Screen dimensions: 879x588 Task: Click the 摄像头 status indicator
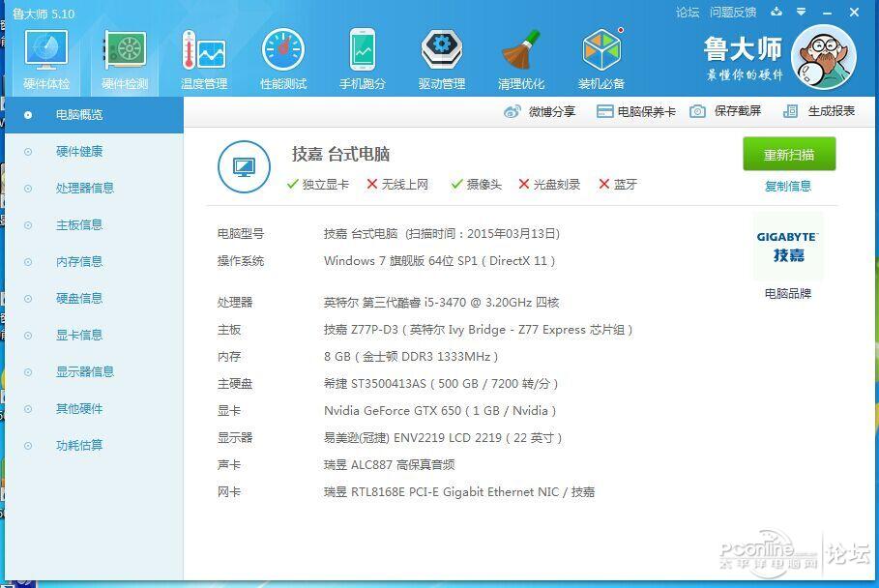click(x=477, y=185)
